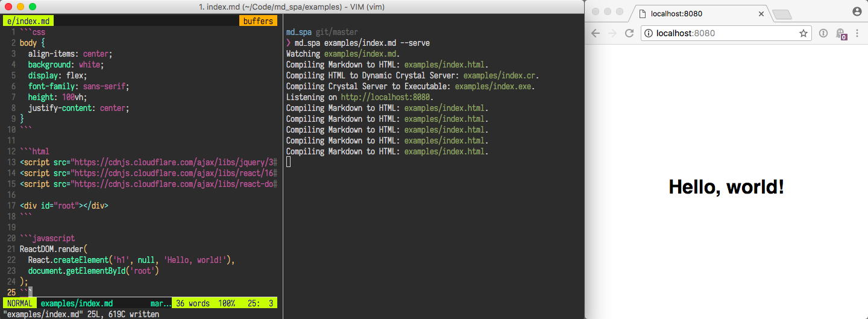This screenshot has height=319, width=868.
Task: Click the 100% statusline indicator
Action: coord(227,303)
